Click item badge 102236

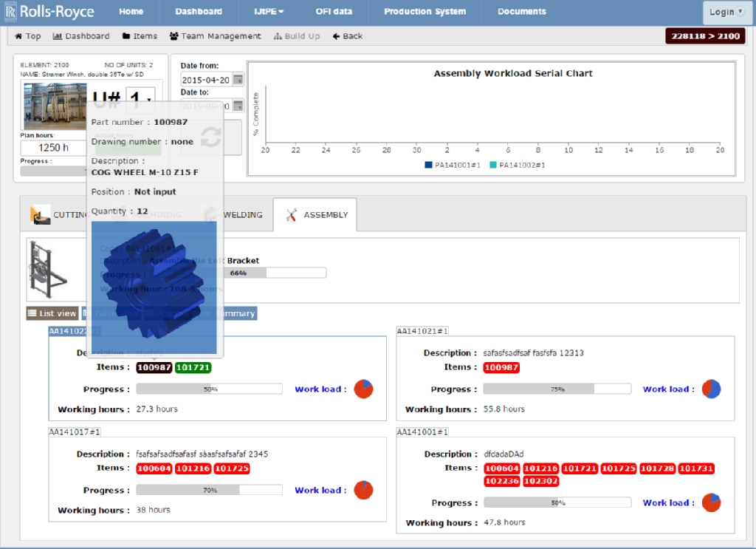(x=502, y=481)
